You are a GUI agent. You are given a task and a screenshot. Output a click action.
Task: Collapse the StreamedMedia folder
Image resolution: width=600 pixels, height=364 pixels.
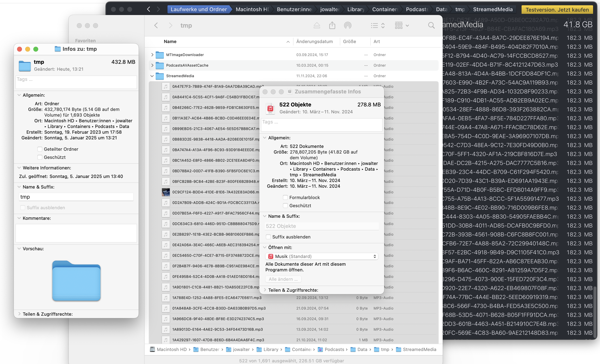click(x=152, y=76)
